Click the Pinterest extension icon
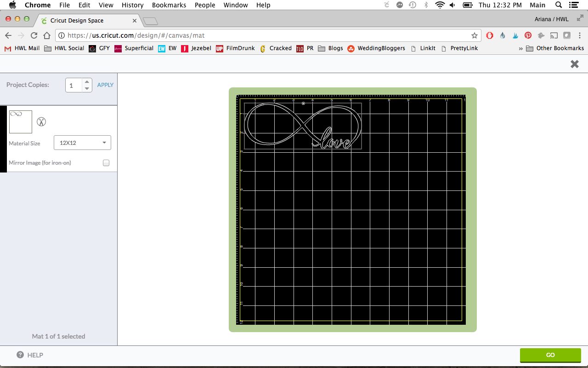The image size is (588, 368). [528, 35]
